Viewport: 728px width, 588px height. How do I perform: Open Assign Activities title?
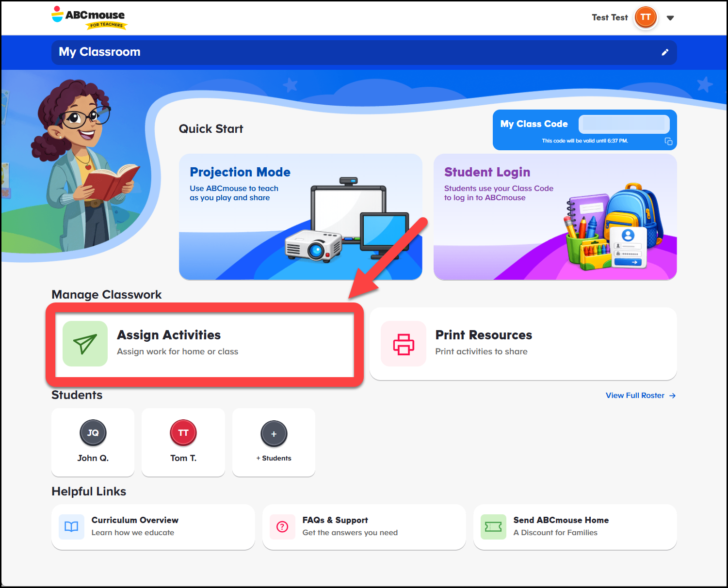[169, 335]
